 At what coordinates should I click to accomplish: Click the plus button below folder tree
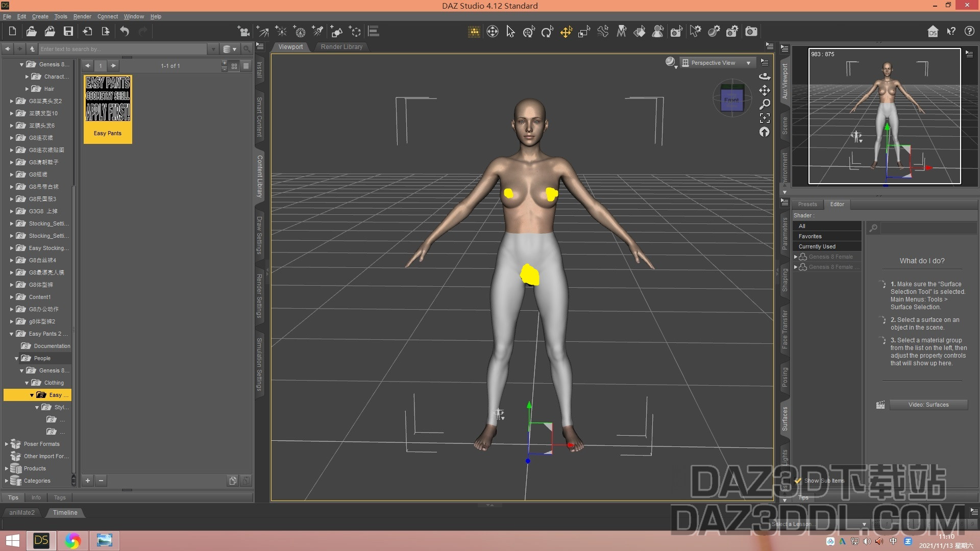point(88,480)
